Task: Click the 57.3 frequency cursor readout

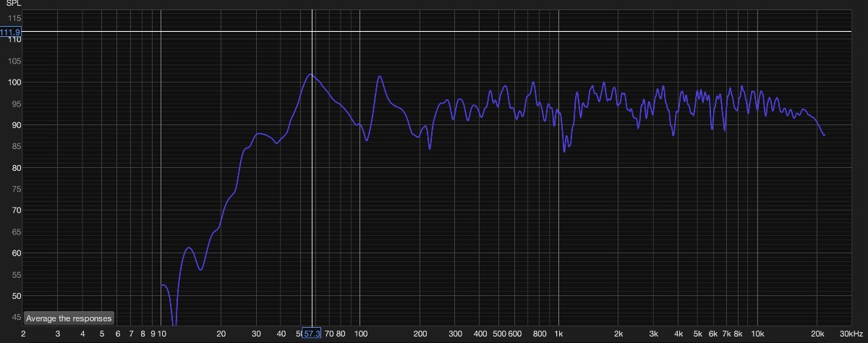Action: [312, 334]
